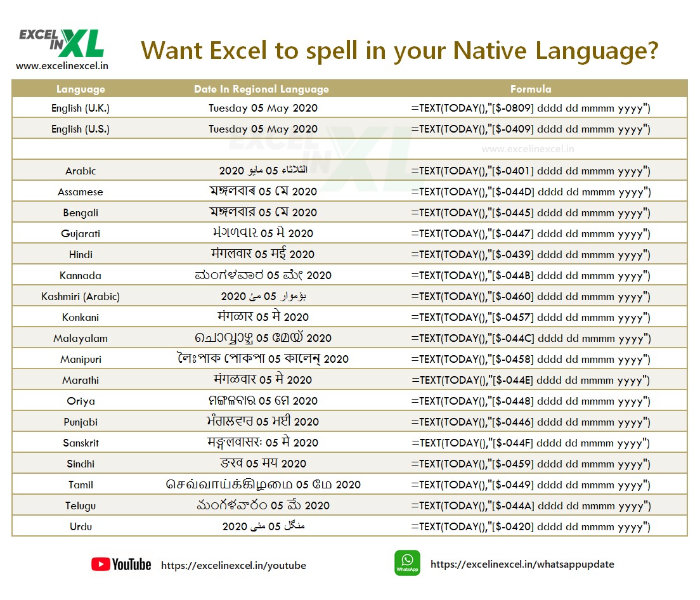Click the English (U.K.) date Tuesday 05 May 2020
Screen dimensions: 700x600
coord(263,108)
